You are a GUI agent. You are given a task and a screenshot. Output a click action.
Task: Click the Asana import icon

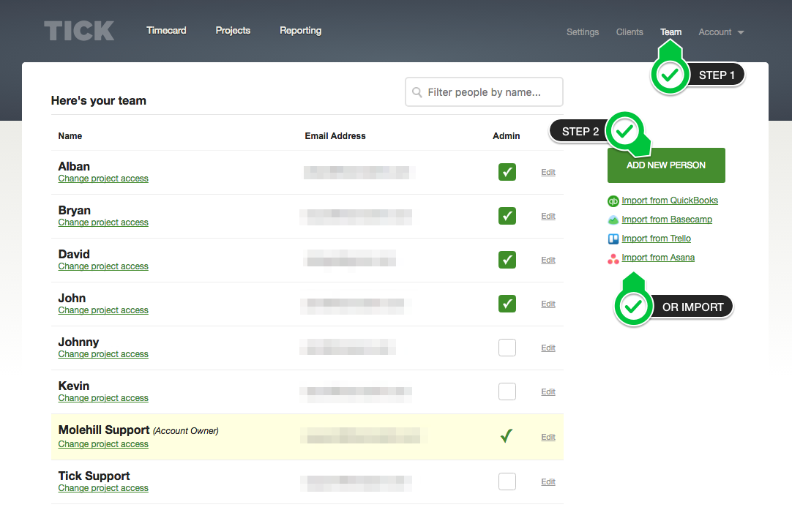pos(613,258)
